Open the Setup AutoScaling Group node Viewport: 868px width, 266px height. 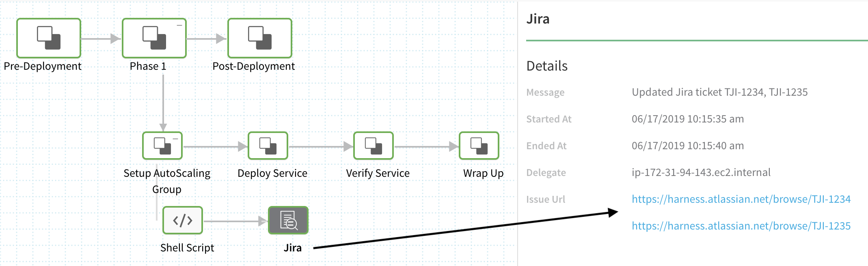click(162, 146)
